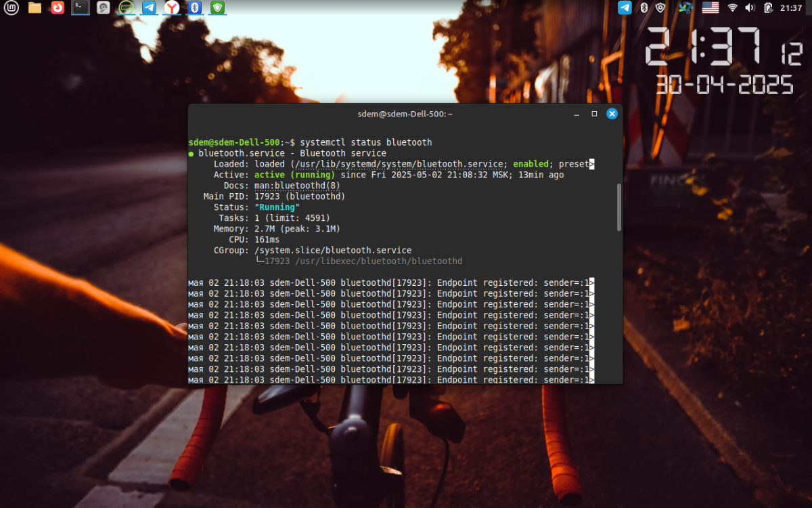Click the 'active (running)' status text
This screenshot has height=508, width=812.
294,175
